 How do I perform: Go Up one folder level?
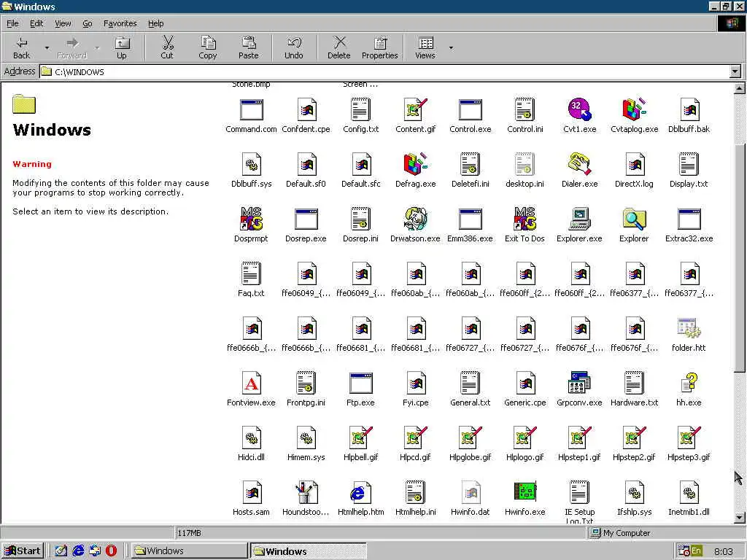click(x=122, y=47)
